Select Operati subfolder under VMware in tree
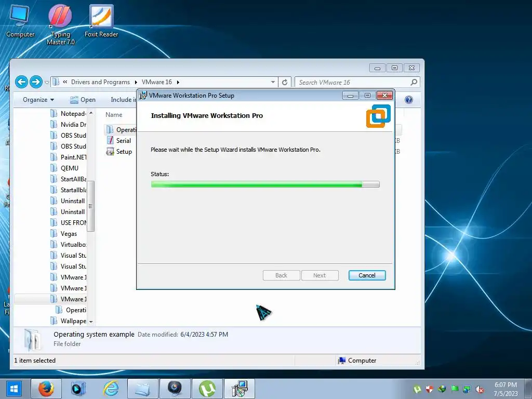The width and height of the screenshot is (532, 399). click(x=71, y=310)
